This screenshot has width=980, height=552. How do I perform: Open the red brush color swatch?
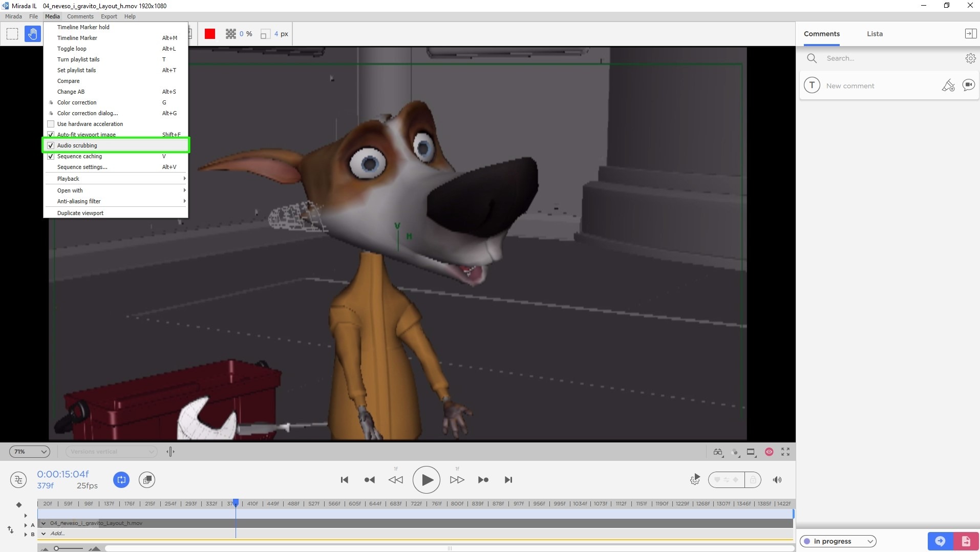click(210, 34)
